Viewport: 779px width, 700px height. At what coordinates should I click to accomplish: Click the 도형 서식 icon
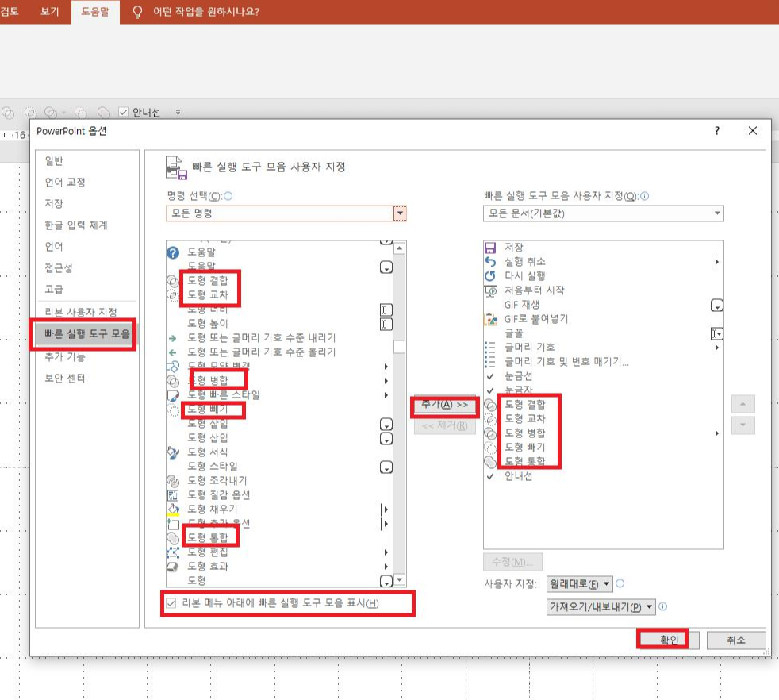[x=173, y=452]
